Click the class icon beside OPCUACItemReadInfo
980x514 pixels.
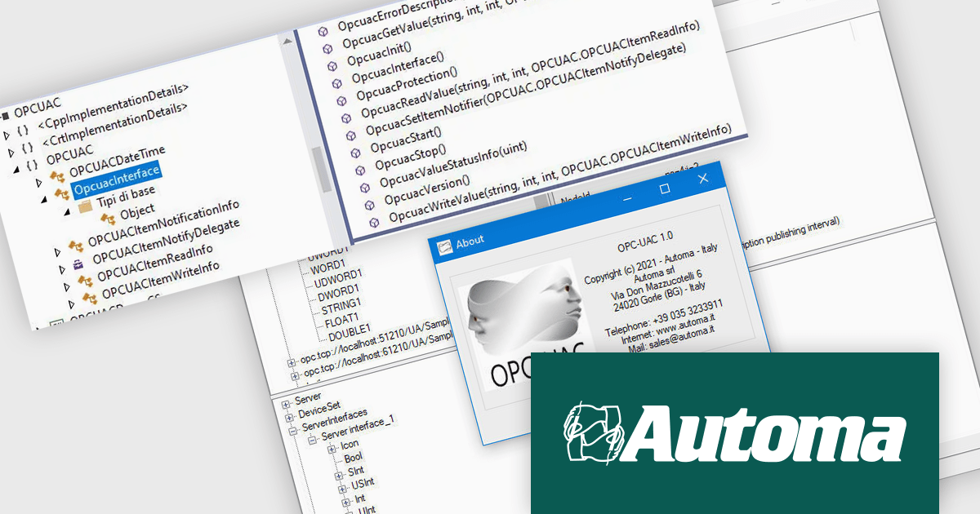point(84,280)
